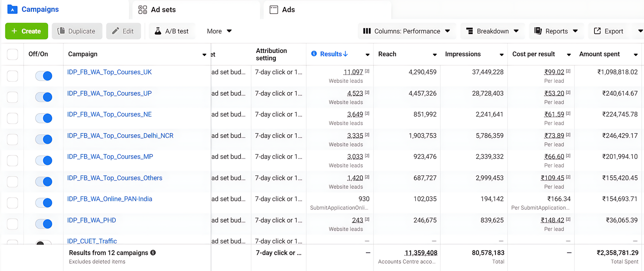
Task: Click the info icon next to 12 campaigns
Action: [x=153, y=253]
